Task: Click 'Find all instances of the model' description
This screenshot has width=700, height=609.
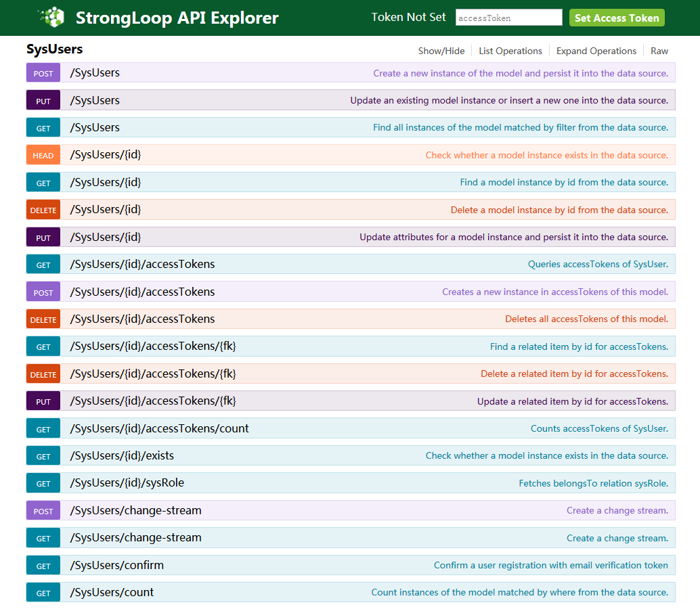Action: [521, 128]
